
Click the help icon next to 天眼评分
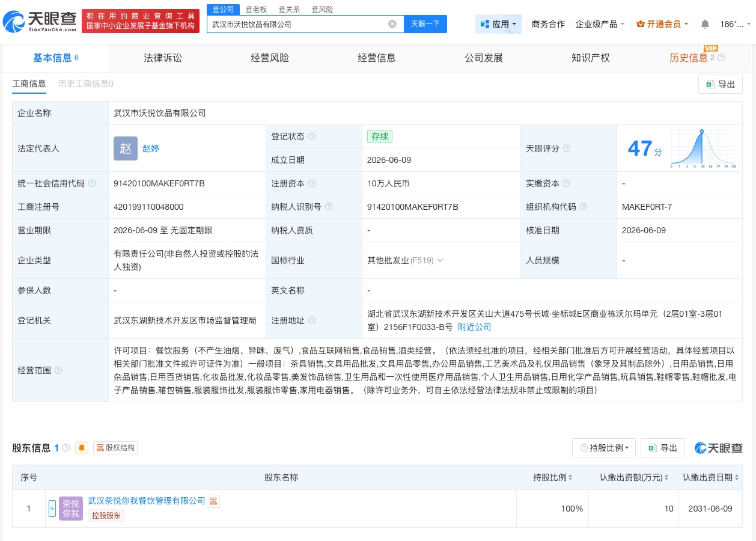pos(567,148)
